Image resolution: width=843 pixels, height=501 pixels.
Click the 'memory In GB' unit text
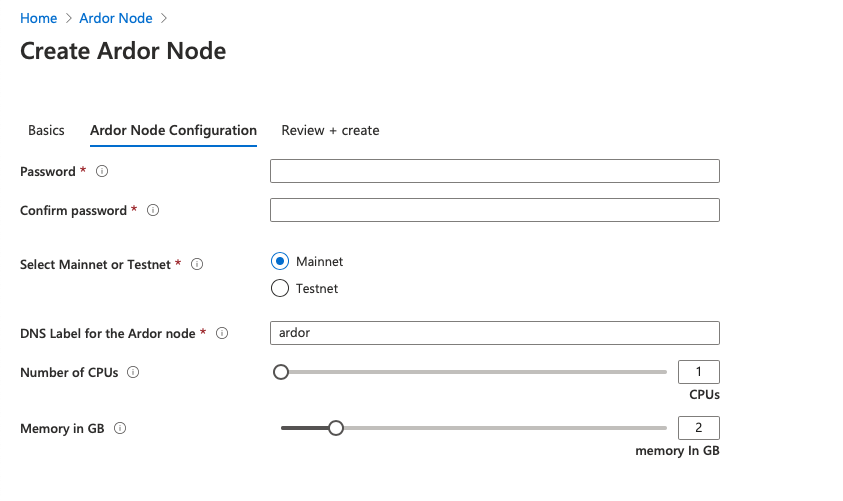677,450
